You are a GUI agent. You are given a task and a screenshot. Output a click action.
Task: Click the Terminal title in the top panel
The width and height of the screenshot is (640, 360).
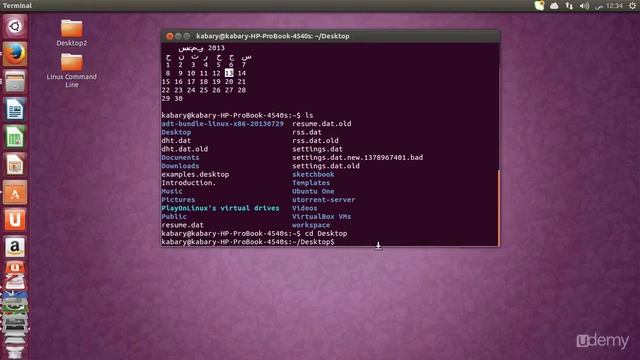pos(17,6)
